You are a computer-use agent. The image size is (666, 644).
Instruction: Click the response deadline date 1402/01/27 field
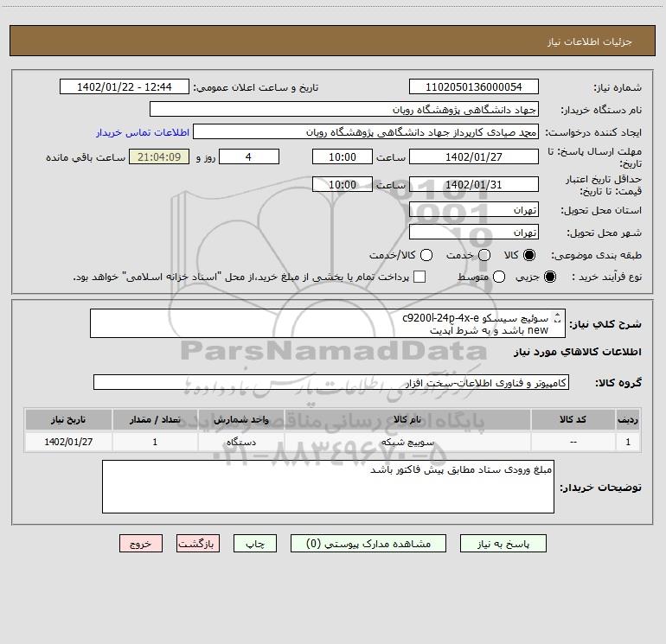coord(474,156)
